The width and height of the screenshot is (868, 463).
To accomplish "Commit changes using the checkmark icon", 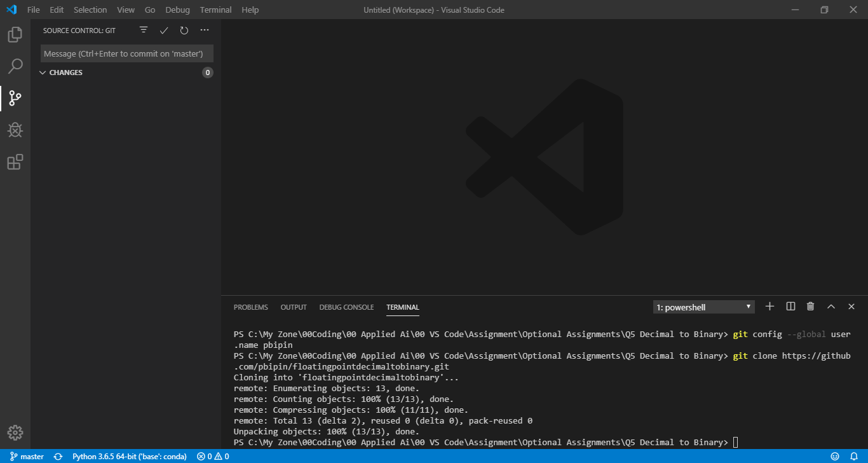I will pyautogui.click(x=163, y=29).
